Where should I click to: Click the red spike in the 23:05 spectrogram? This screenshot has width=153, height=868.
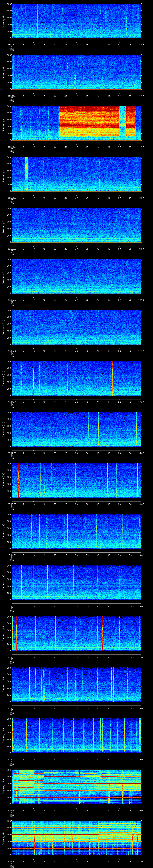click(x=67, y=72)
